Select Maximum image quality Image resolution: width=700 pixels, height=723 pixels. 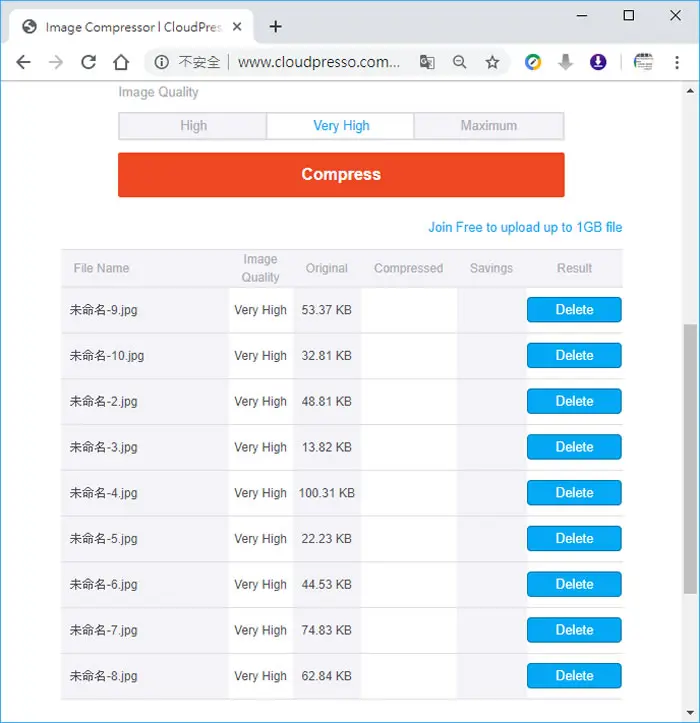point(489,126)
